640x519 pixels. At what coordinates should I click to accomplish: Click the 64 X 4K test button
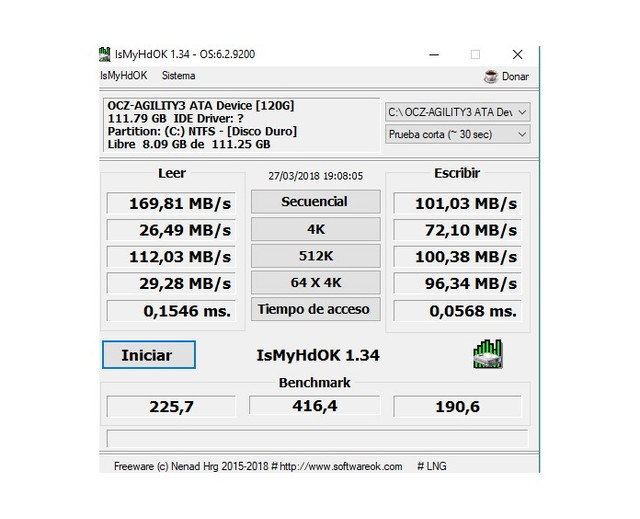point(316,282)
